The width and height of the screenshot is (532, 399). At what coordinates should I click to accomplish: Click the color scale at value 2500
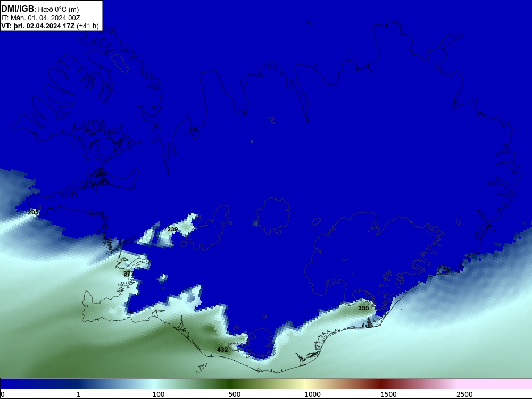click(x=464, y=394)
